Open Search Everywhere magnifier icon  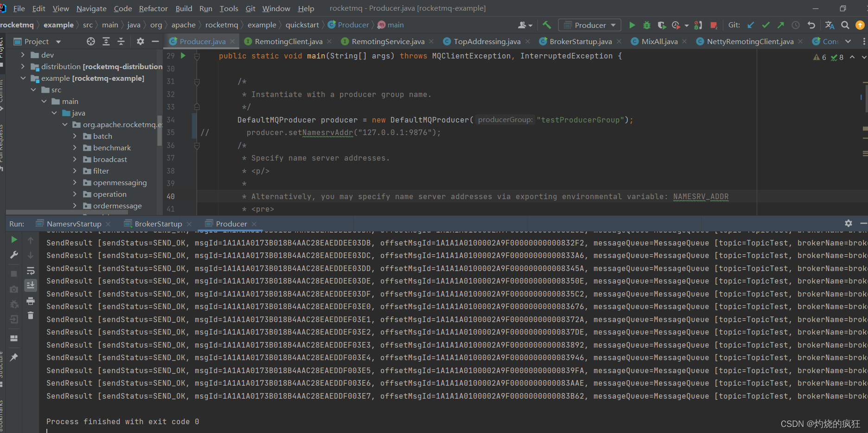click(x=845, y=25)
